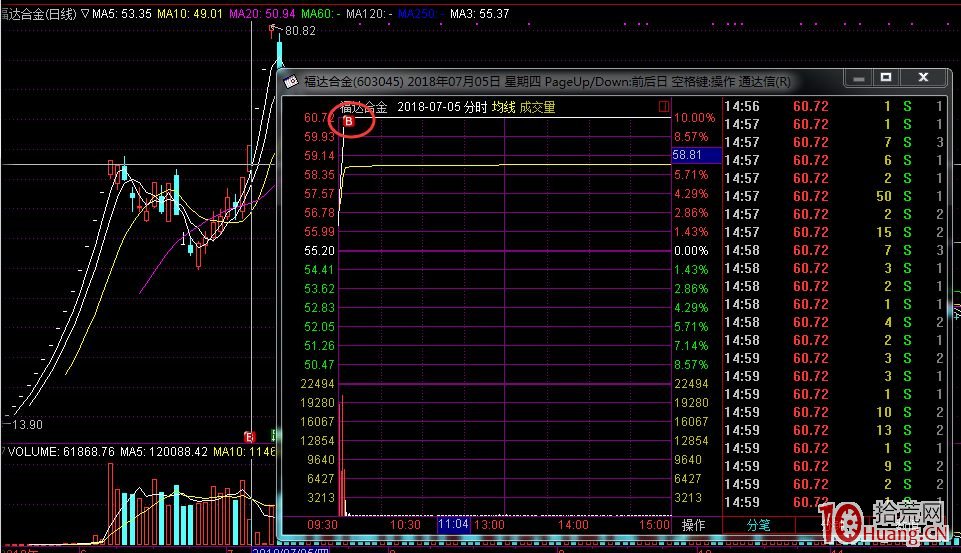Click the MA120 indicator label

click(369, 13)
